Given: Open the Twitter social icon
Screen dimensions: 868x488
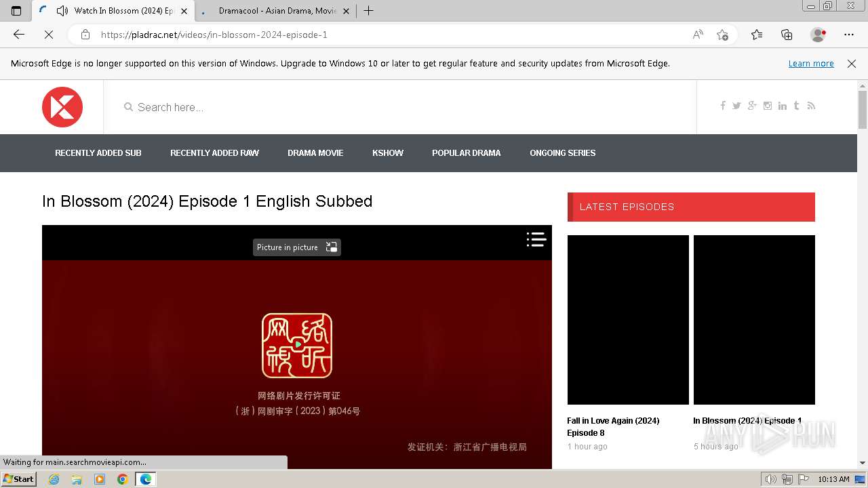Looking at the screenshot, I should (736, 106).
